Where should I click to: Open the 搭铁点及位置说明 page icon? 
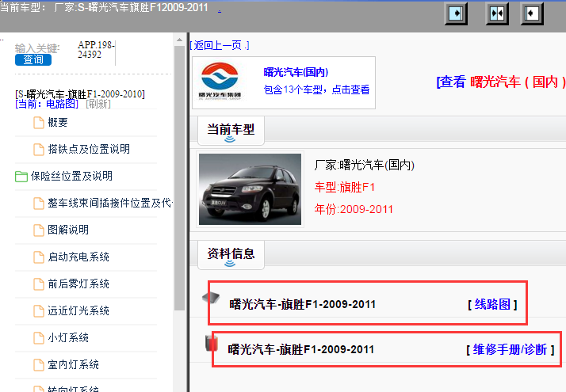tap(39, 150)
